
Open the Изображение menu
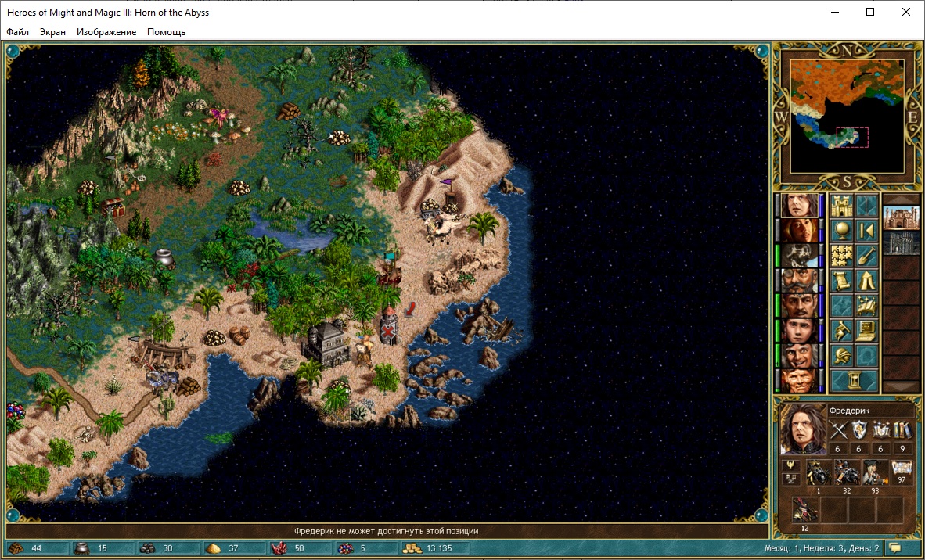click(x=106, y=32)
